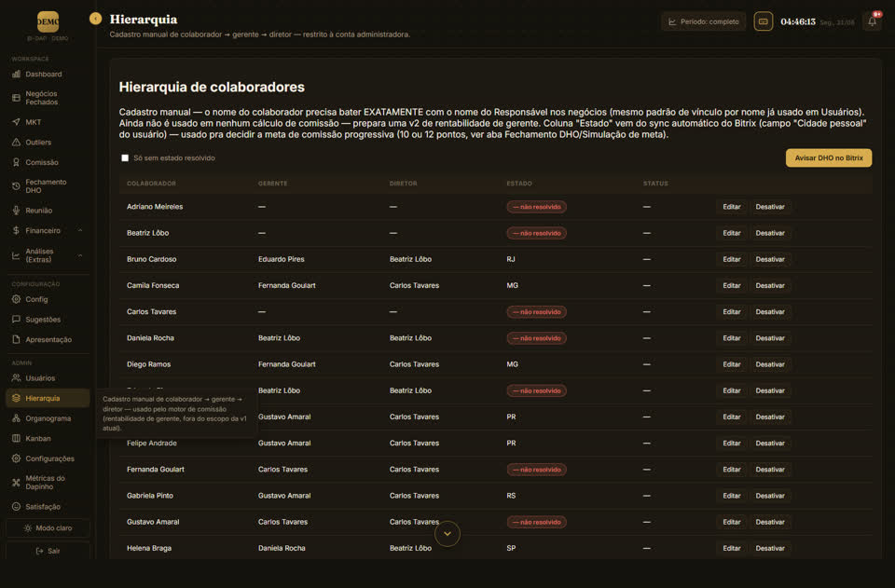Open the 'Período: completo' selector
Image resolution: width=895 pixels, height=588 pixels.
(x=704, y=21)
